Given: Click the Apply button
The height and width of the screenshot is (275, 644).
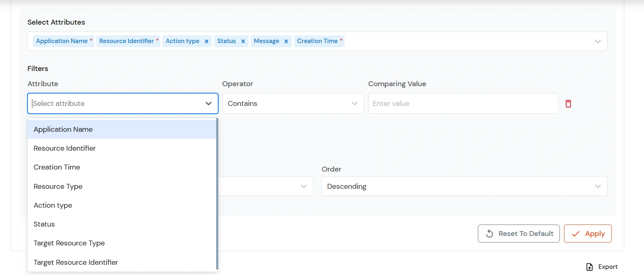Looking at the screenshot, I should click(587, 234).
